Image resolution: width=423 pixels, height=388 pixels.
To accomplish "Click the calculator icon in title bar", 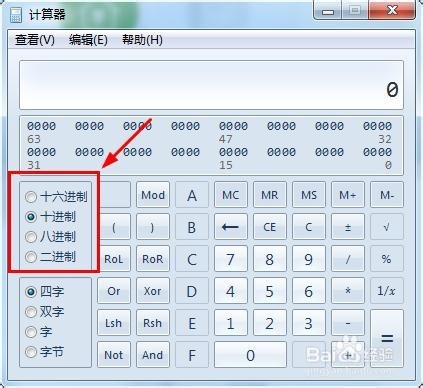I will (16, 15).
